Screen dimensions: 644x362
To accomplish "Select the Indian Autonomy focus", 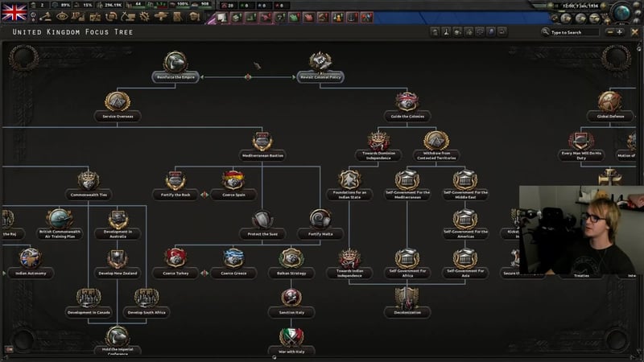I will (31, 263).
